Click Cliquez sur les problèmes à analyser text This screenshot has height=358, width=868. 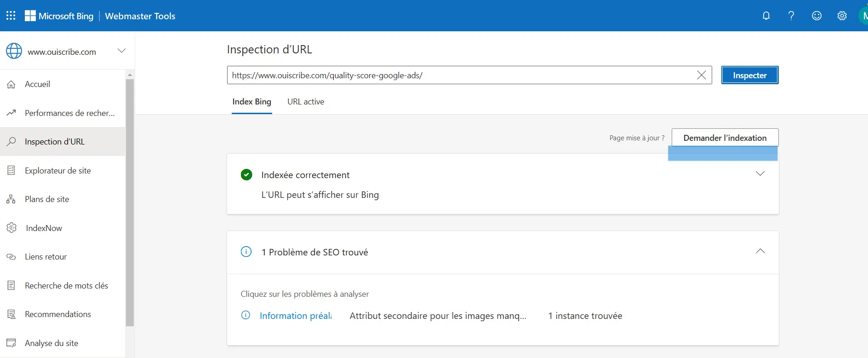pos(305,294)
